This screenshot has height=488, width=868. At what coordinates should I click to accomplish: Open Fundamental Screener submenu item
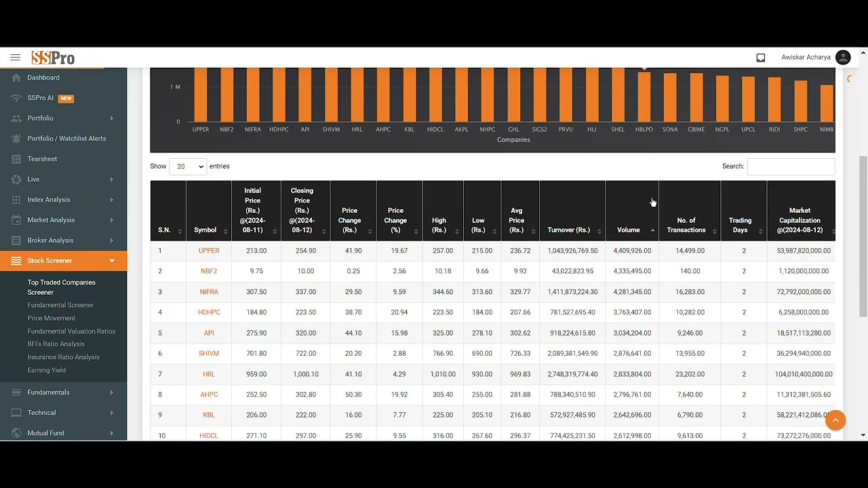(60, 305)
